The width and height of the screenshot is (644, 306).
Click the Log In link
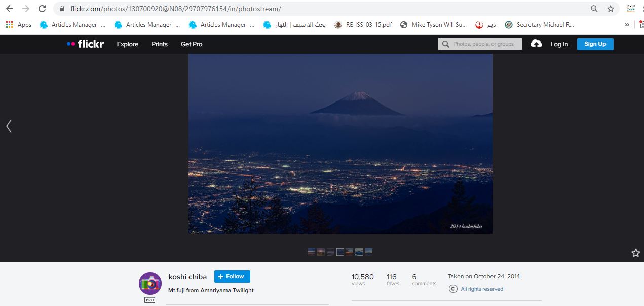coord(559,44)
